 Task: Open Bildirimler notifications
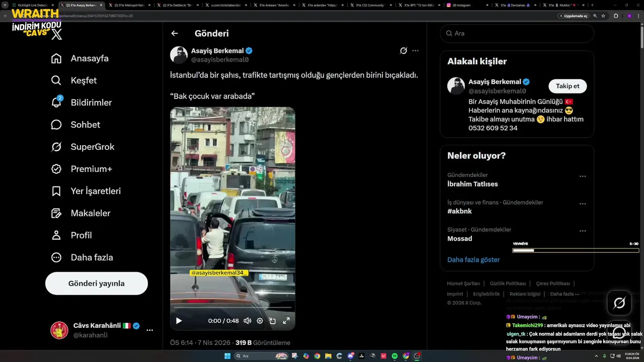point(82,103)
